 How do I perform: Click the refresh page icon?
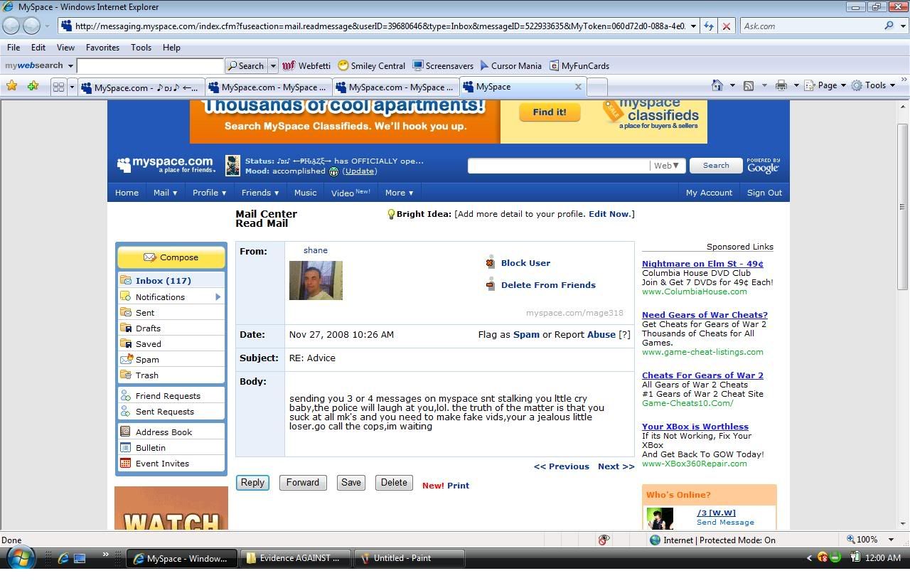tap(709, 26)
